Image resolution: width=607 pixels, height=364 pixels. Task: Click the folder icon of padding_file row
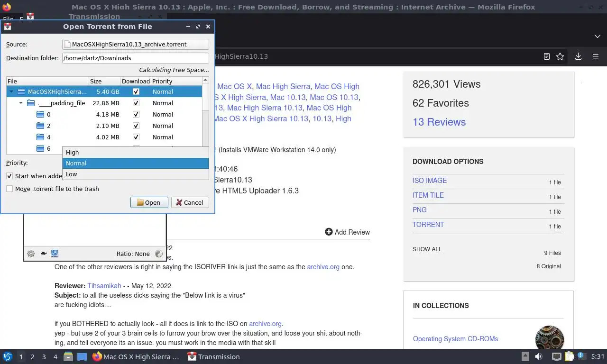coord(31,103)
